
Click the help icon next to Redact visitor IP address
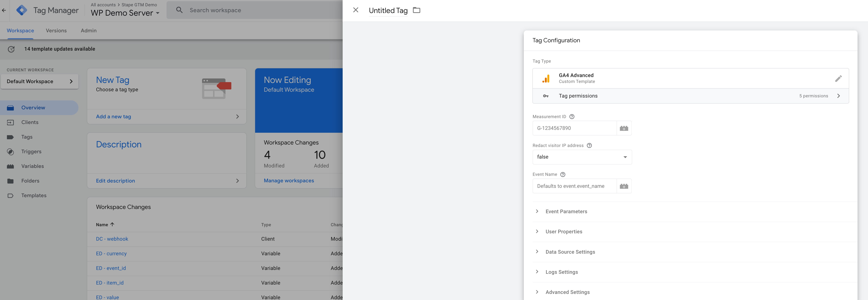589,145
